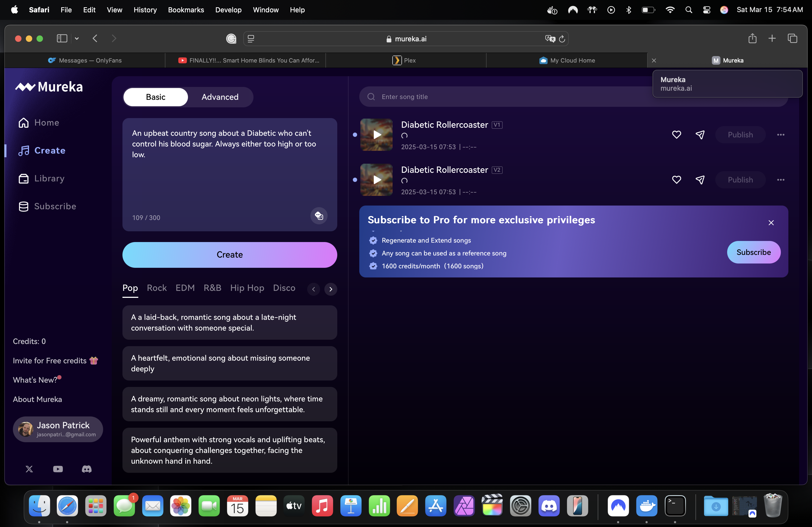The width and height of the screenshot is (812, 527).
Task: Click the Grammarly extension icon
Action: [x=231, y=39]
